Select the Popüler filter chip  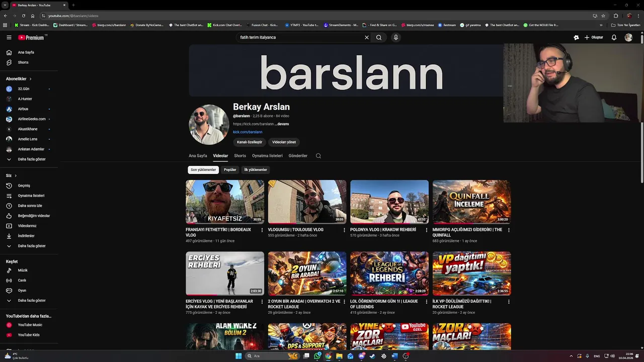pyautogui.click(x=230, y=170)
